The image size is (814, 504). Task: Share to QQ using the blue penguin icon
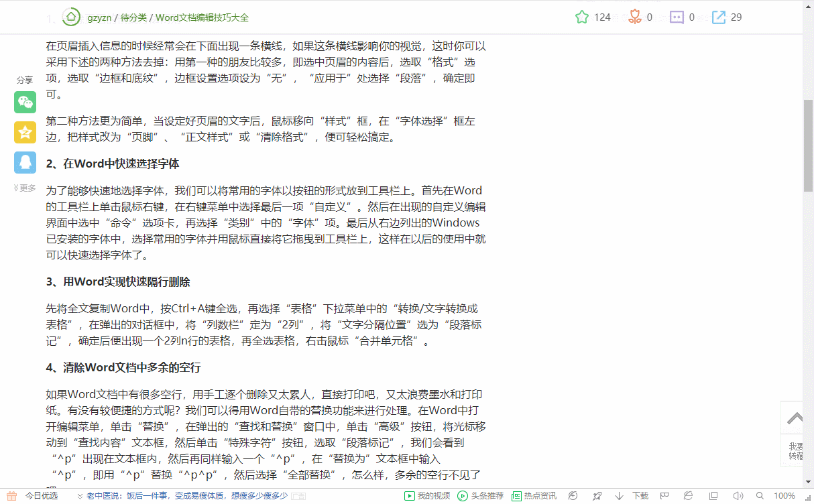[25, 162]
